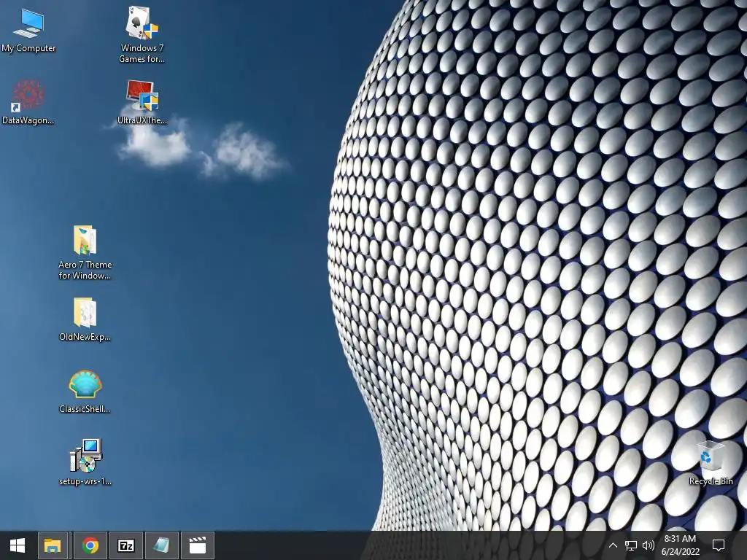Select the OldNewExplorer folder icon
Screen dimensions: 747x560
tap(85, 312)
